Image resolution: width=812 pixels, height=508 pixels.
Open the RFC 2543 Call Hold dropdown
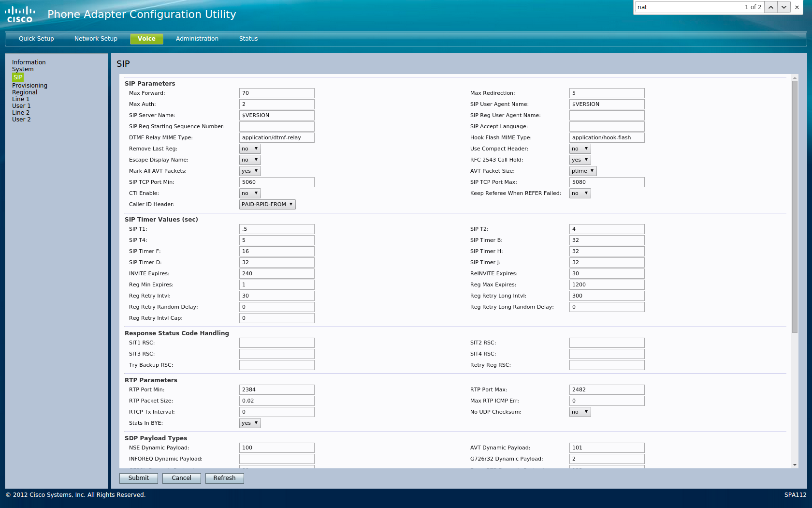(580, 160)
